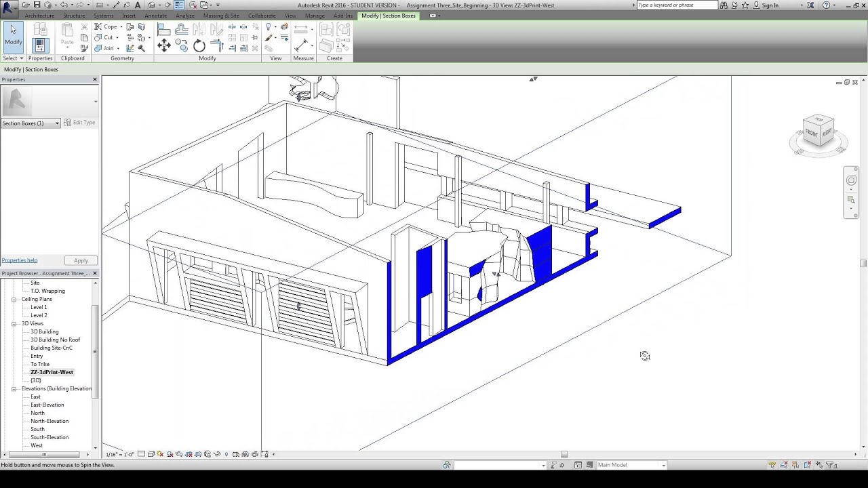Click the Text tool 'A' in quick access toolbar

point(138,5)
